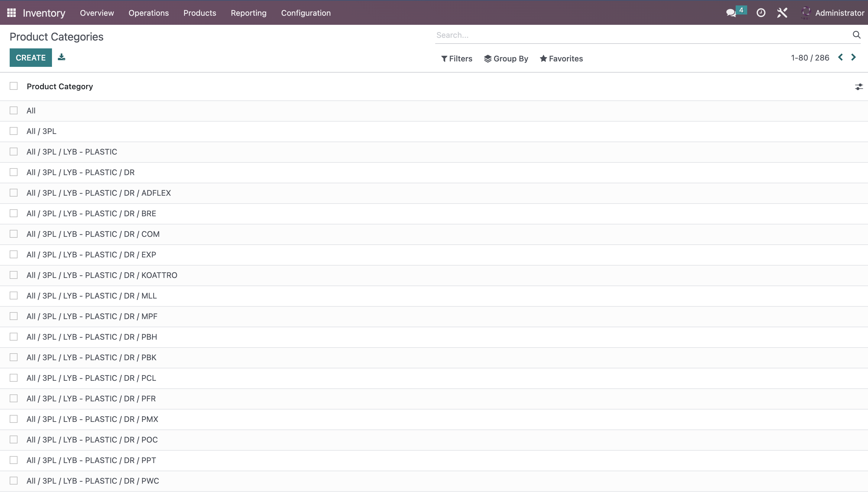The image size is (868, 493).
Task: Tick checkbox for DR / PPT row
Action: (14, 460)
